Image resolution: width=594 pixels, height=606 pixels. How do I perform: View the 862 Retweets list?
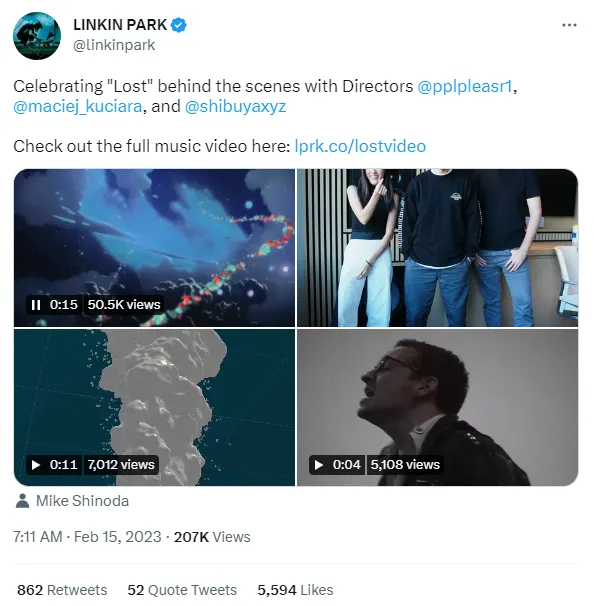tap(62, 590)
